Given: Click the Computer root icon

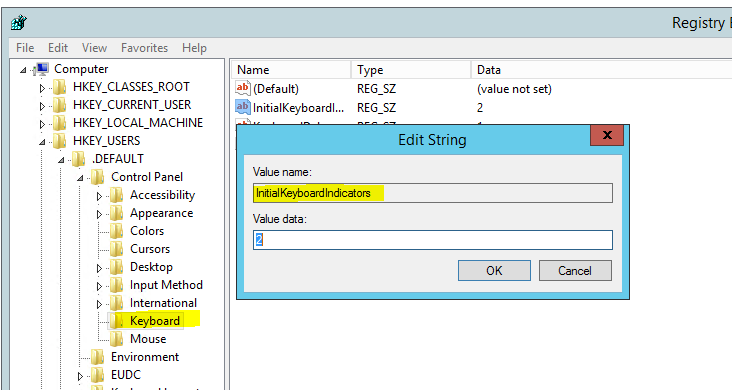Looking at the screenshot, I should [x=42, y=69].
